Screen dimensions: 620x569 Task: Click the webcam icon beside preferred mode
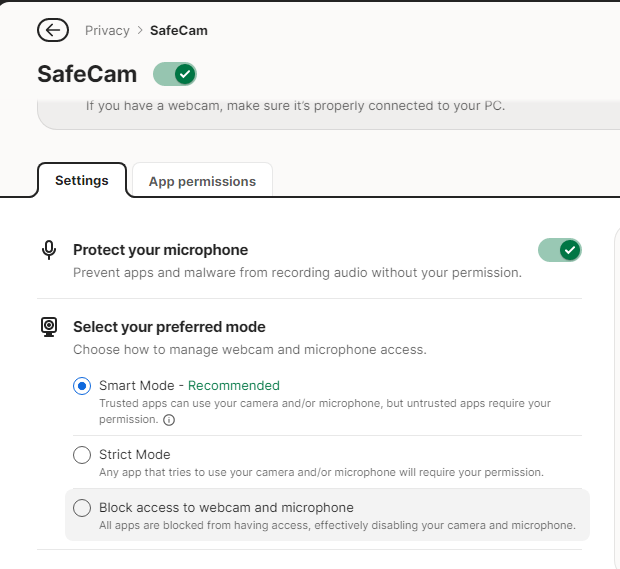(49, 327)
